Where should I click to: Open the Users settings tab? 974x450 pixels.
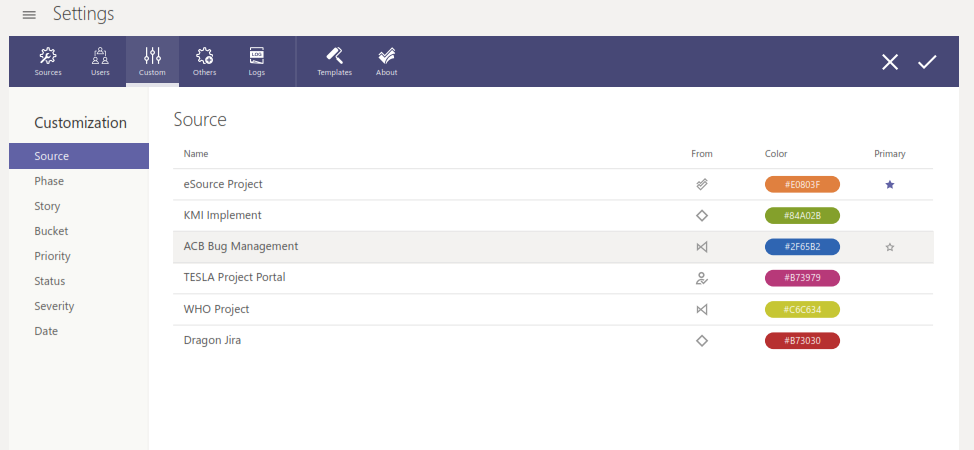point(100,61)
